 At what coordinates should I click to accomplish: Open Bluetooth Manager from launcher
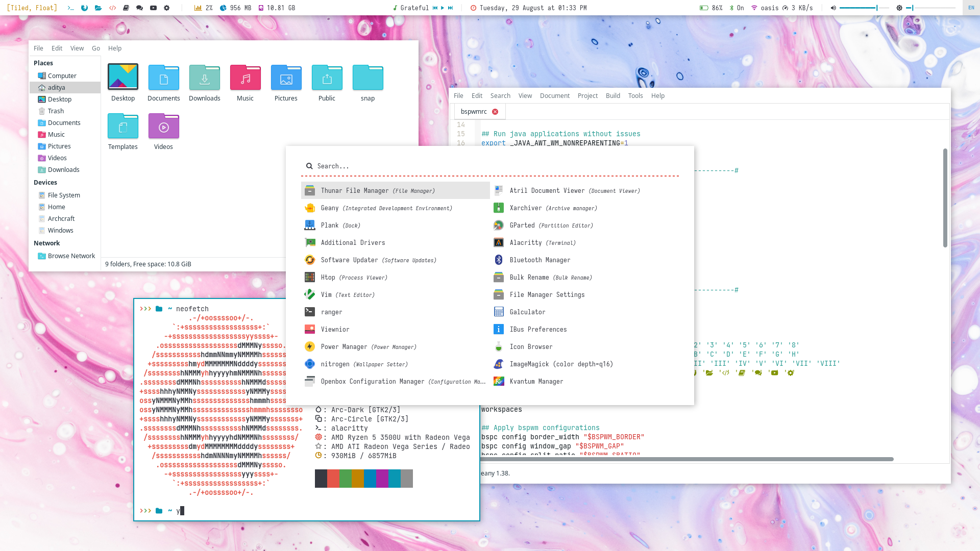point(540,260)
